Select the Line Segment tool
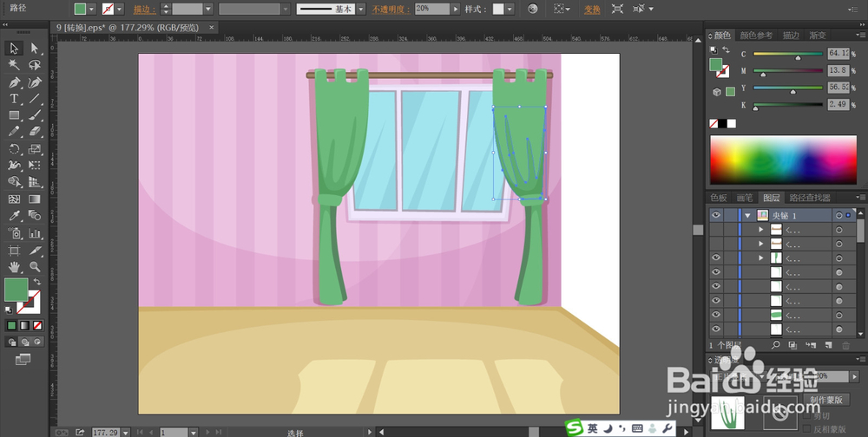Image resolution: width=868 pixels, height=437 pixels. coord(35,99)
